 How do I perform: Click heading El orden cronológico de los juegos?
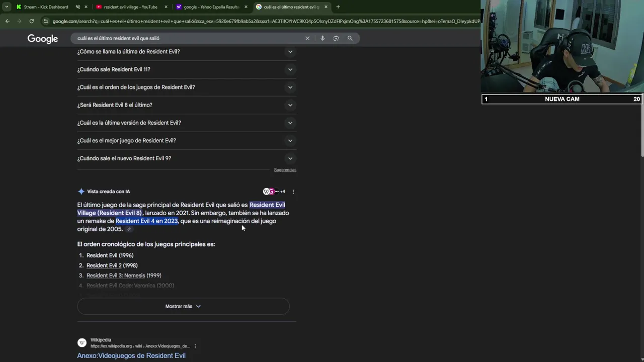point(146,244)
